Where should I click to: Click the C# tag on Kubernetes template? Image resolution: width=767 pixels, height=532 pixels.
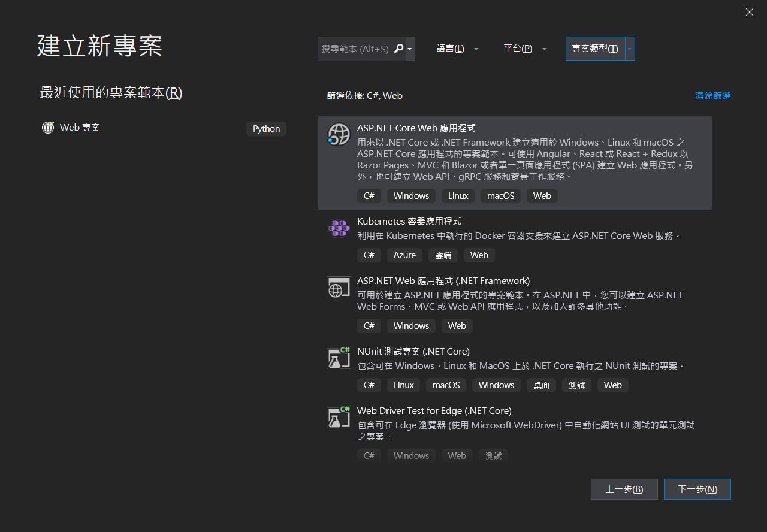click(369, 255)
